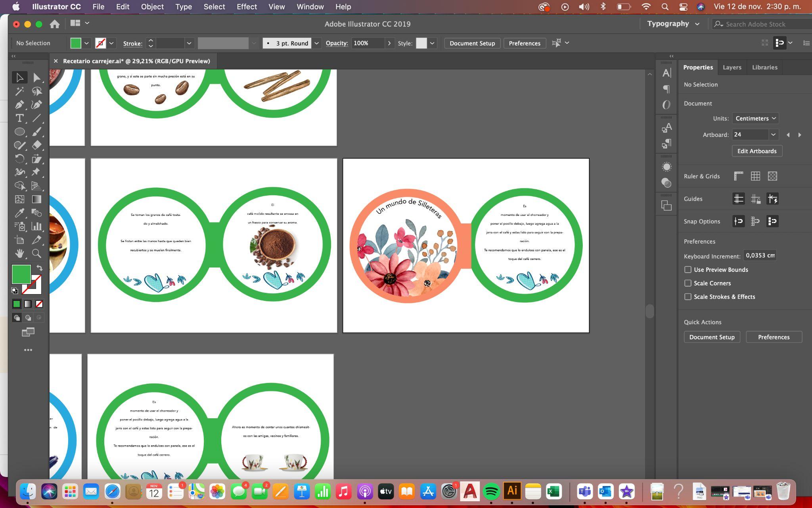812x508 pixels.
Task: Select the Pen tool
Action: pyautogui.click(x=19, y=105)
